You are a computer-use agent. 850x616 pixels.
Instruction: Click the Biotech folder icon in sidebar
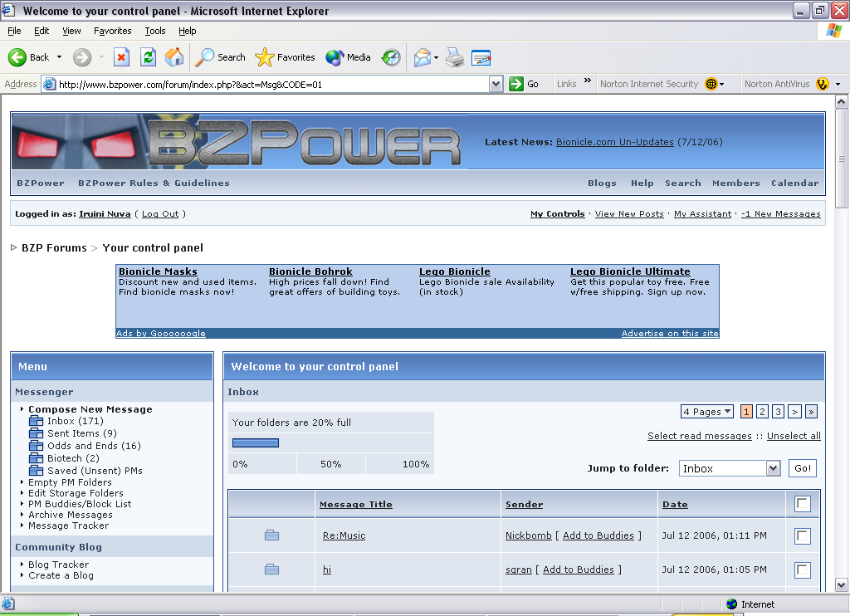pyautogui.click(x=36, y=458)
